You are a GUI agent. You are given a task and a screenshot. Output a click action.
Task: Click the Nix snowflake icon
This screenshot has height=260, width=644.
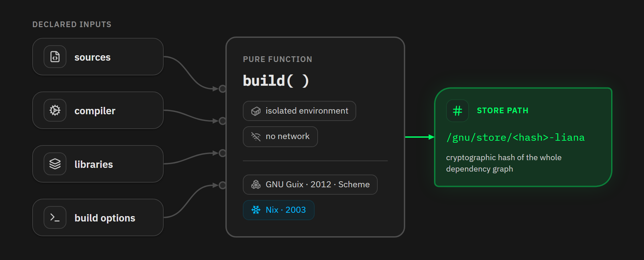(256, 210)
